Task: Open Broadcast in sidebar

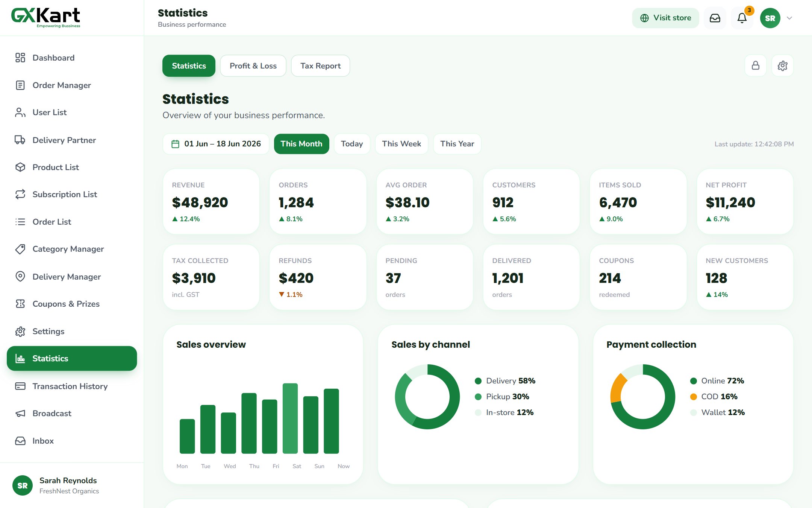Action: (72, 413)
